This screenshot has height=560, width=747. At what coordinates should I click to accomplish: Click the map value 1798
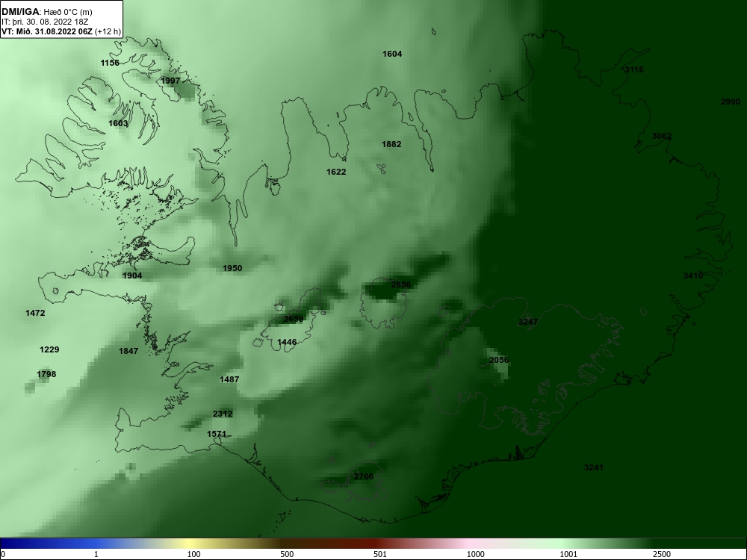point(46,374)
